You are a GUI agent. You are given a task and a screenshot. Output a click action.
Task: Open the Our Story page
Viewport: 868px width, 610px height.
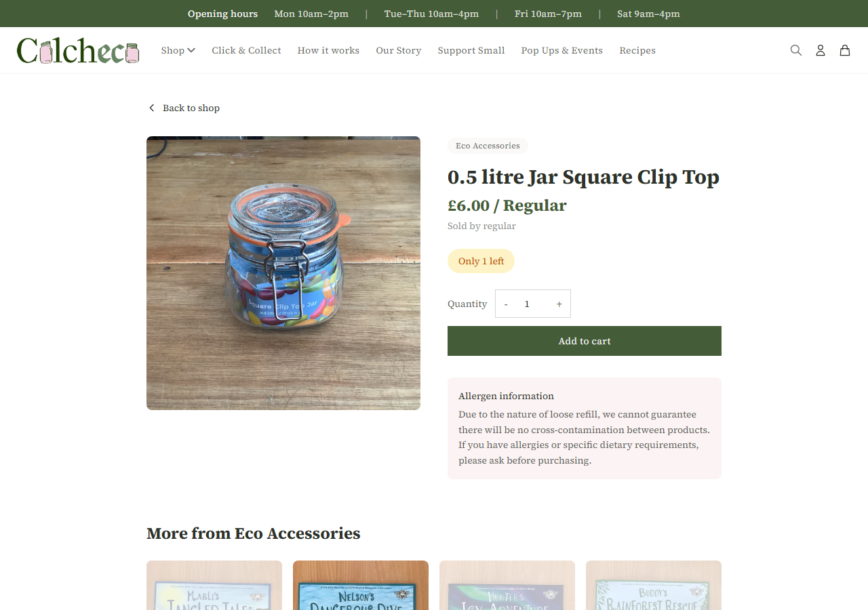click(x=399, y=50)
